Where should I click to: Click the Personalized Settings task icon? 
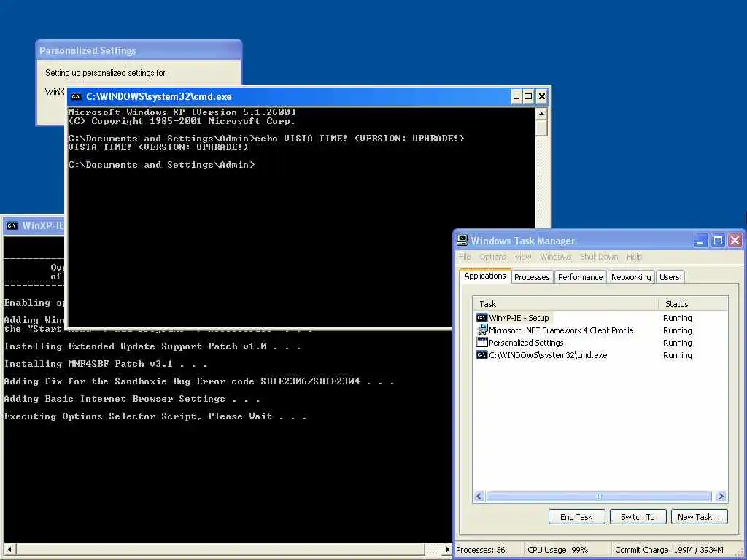pos(481,343)
